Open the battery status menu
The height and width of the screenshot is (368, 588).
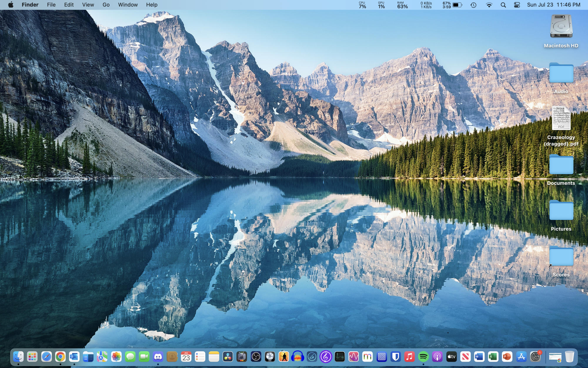pos(457,5)
